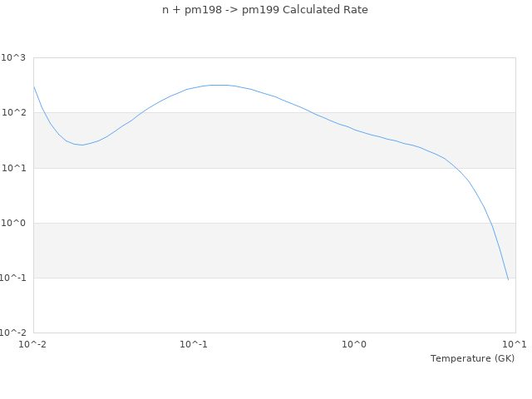Pick the 10^1 label on the y-axis
This screenshot has height=399, width=532.
tap(13, 168)
